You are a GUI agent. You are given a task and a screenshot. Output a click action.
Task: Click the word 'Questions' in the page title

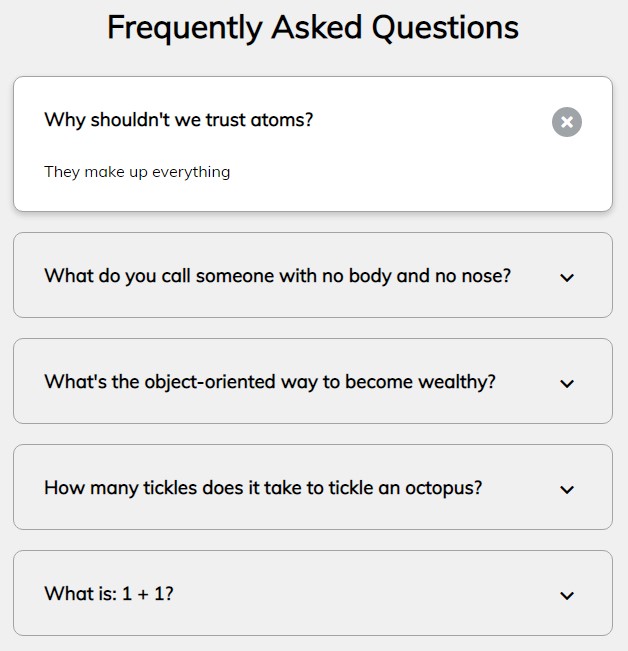[445, 28]
